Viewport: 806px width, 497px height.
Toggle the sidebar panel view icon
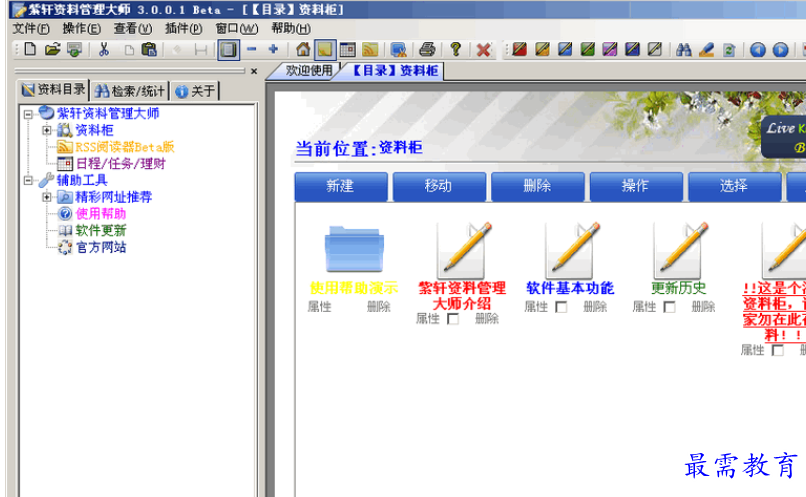(228, 50)
